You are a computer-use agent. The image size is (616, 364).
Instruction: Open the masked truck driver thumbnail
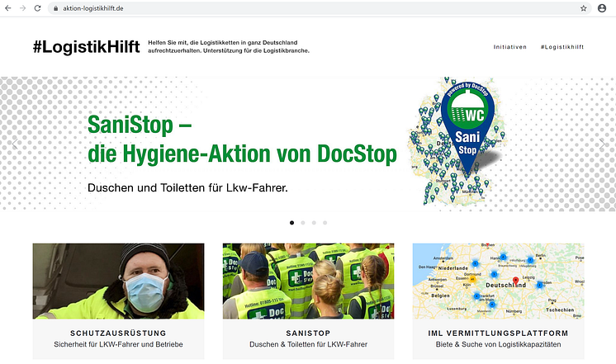pos(118,281)
